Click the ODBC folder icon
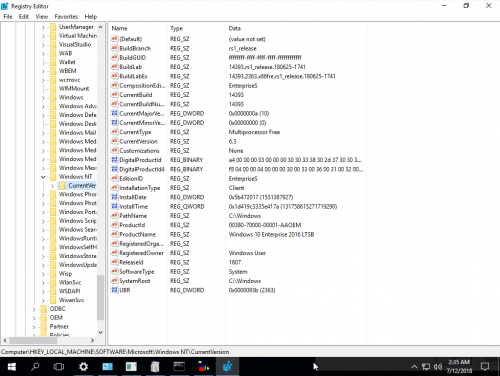This screenshot has width=500, height=376. (x=44, y=309)
